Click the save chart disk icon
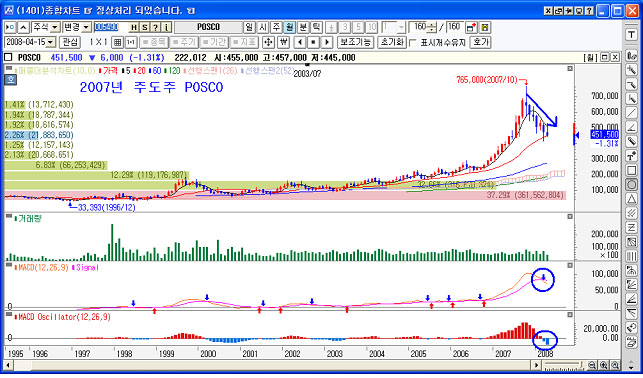 click(485, 27)
